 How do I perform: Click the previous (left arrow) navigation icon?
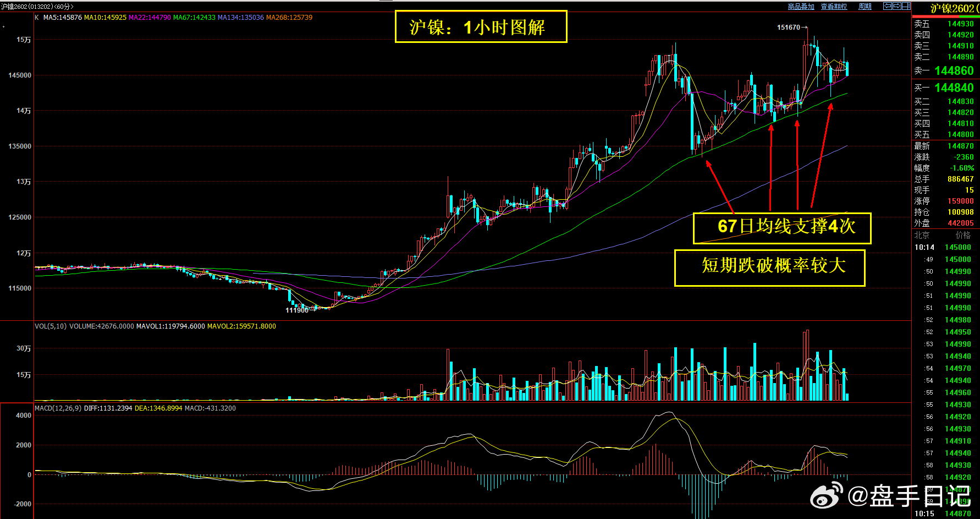pos(887,6)
